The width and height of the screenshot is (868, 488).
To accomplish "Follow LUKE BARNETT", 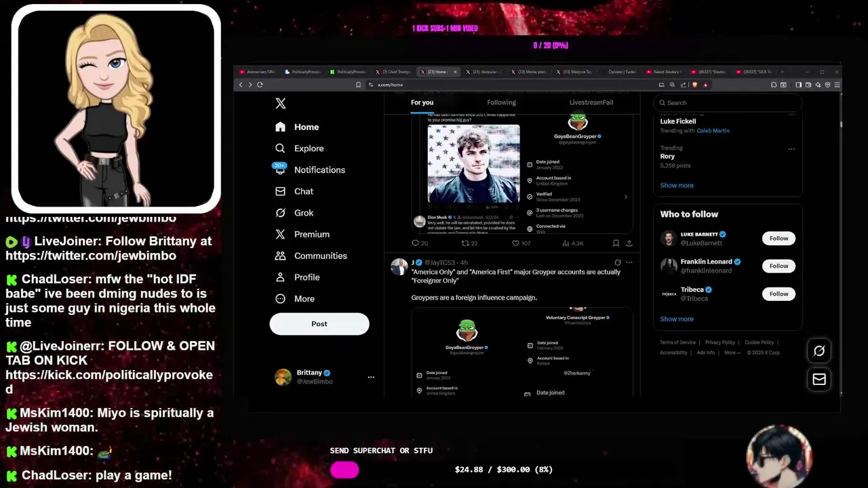I will pos(778,238).
